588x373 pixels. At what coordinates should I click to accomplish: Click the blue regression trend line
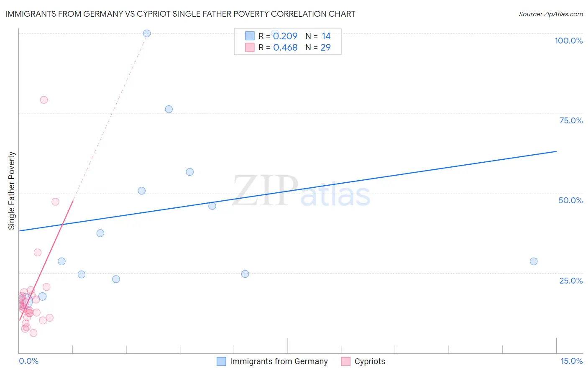pos(288,191)
